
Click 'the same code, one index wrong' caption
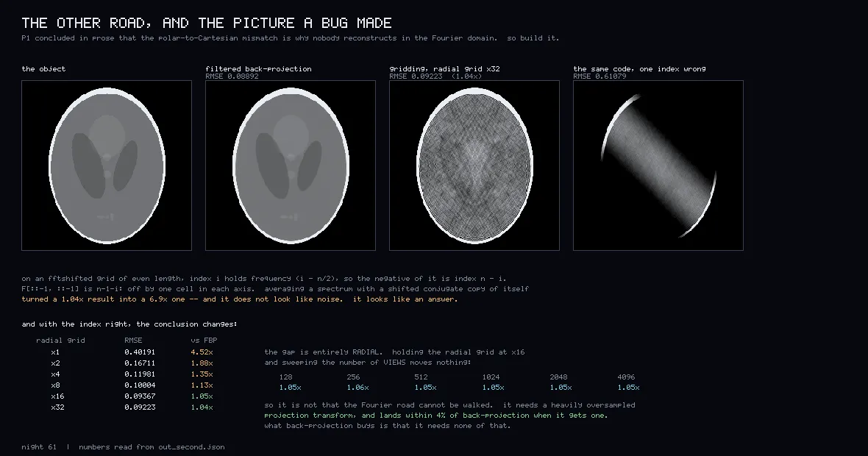[639, 68]
